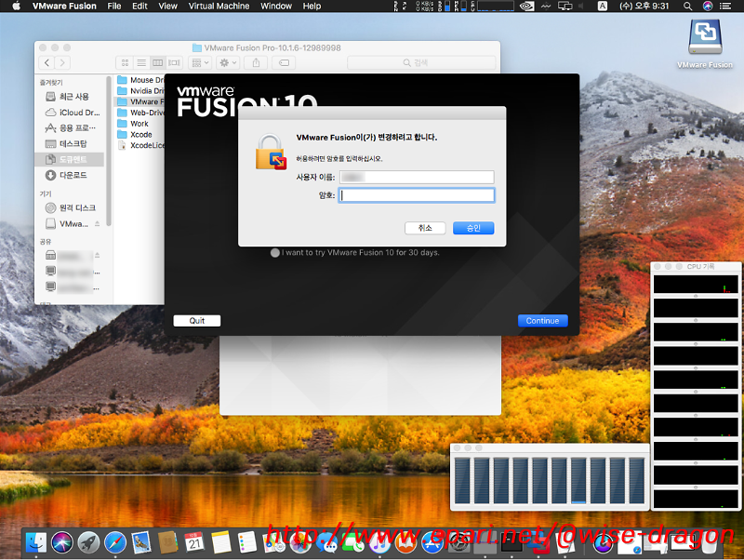Open the Window menu
Screen dimensions: 744x560
point(276,7)
